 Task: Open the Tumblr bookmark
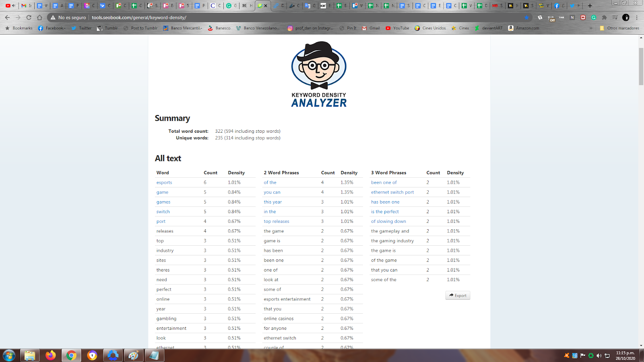tap(107, 28)
